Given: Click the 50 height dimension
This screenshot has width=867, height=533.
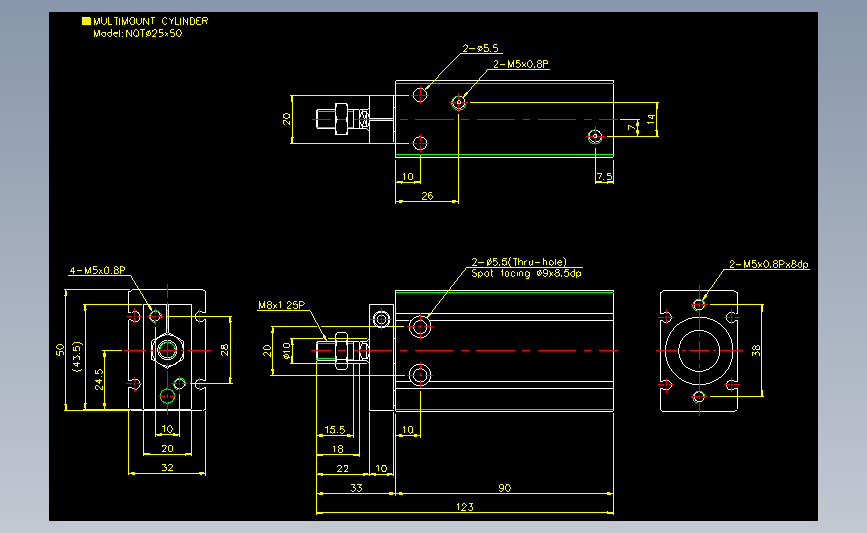Looking at the screenshot, I should (60, 349).
